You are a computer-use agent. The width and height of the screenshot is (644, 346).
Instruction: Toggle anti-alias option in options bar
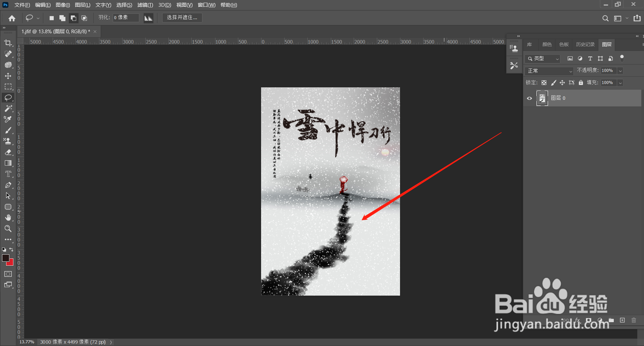point(148,18)
